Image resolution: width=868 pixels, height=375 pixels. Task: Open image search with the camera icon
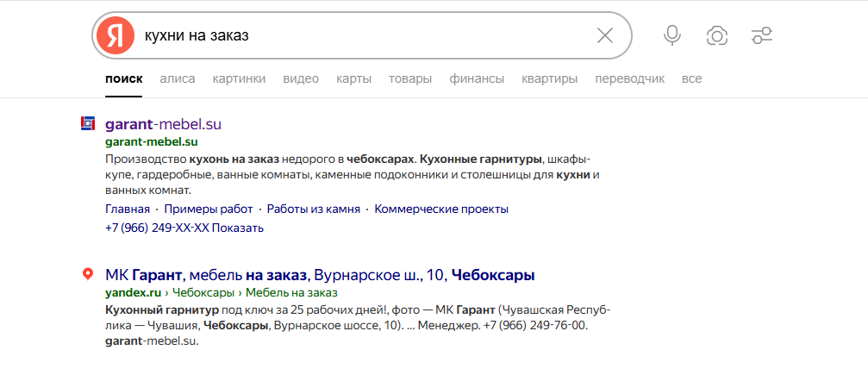click(x=717, y=35)
